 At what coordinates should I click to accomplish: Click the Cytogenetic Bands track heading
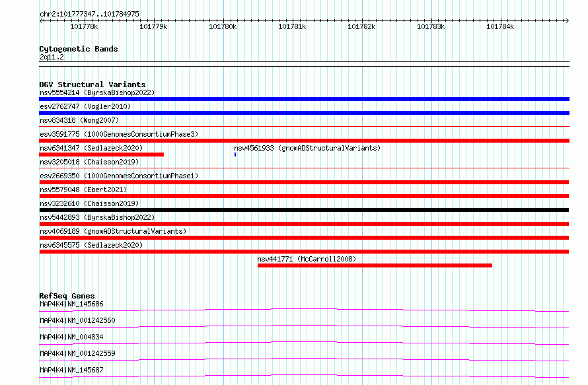(x=79, y=49)
